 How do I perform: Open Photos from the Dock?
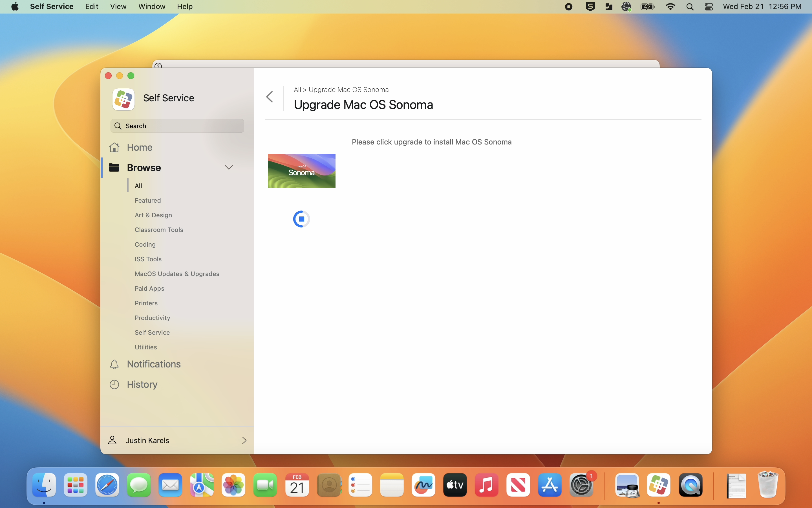tap(233, 485)
